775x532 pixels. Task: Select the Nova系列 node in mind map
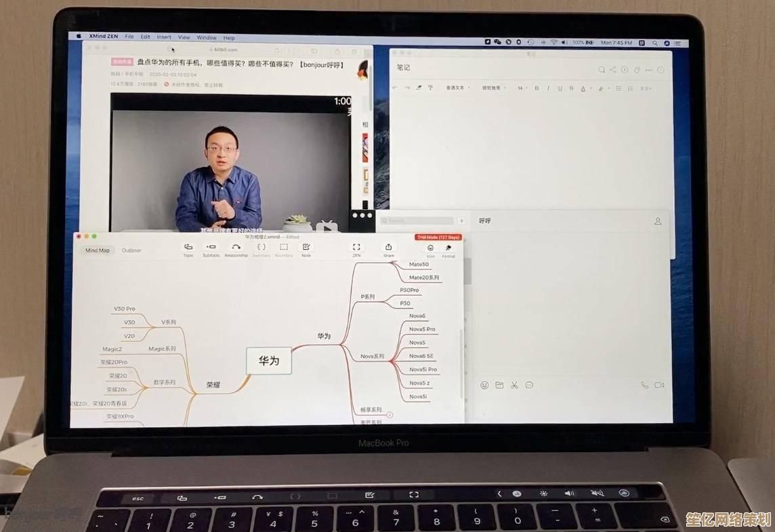pyautogui.click(x=372, y=356)
